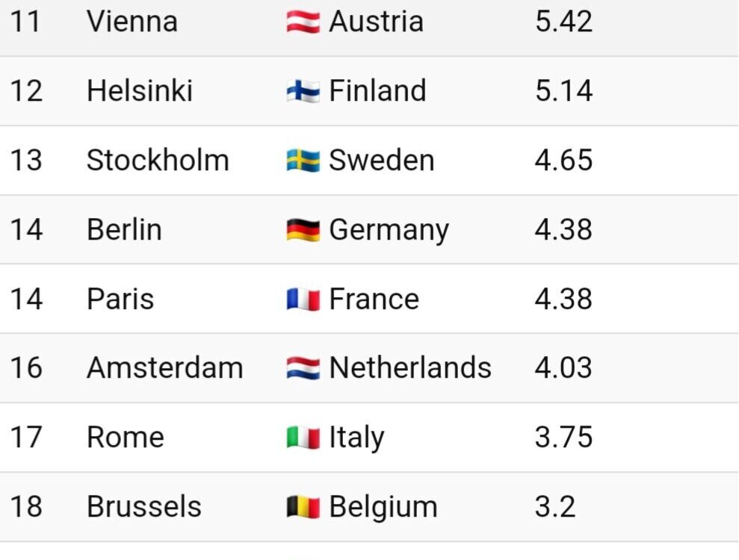Screen dimensions: 739x560
Task: Click the Netherlands country label
Action: point(410,368)
